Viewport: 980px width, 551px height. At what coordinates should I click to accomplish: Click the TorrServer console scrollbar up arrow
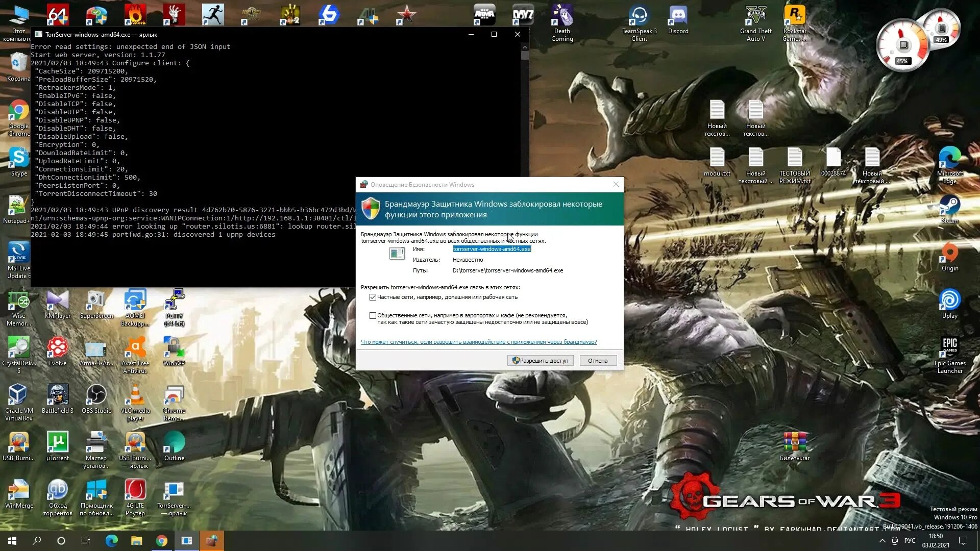(x=525, y=46)
